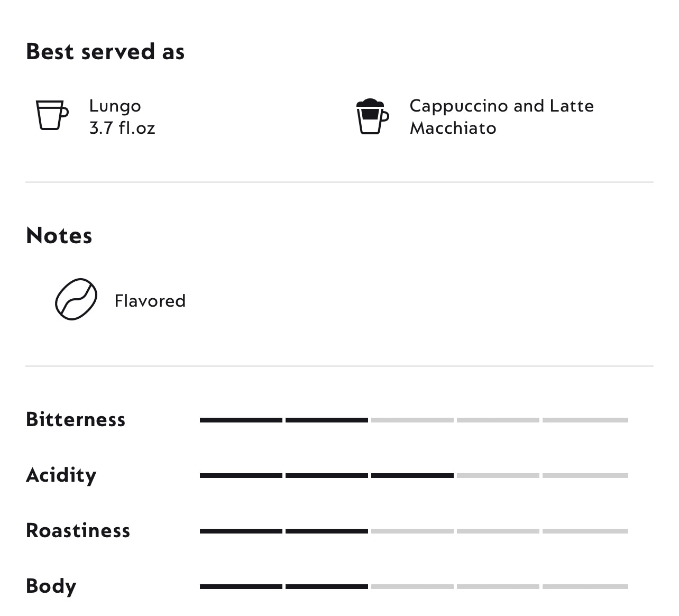Viewport: 679px width, 616px height.
Task: Click the Bitterness rating label
Action: 76,419
